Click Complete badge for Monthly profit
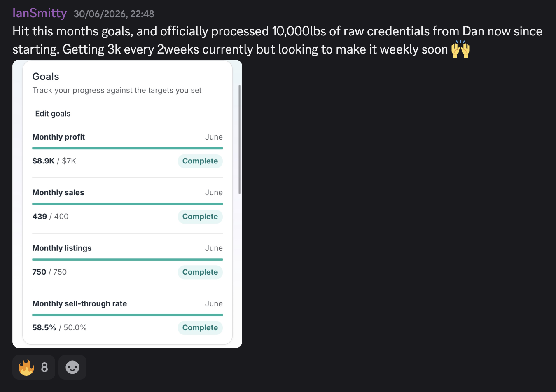Screen dimensions: 556x392 pyautogui.click(x=200, y=161)
